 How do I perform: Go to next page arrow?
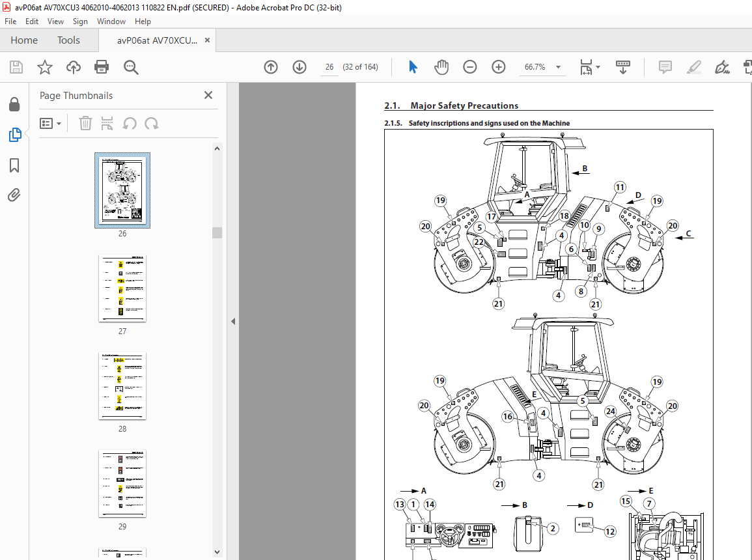coord(299,67)
